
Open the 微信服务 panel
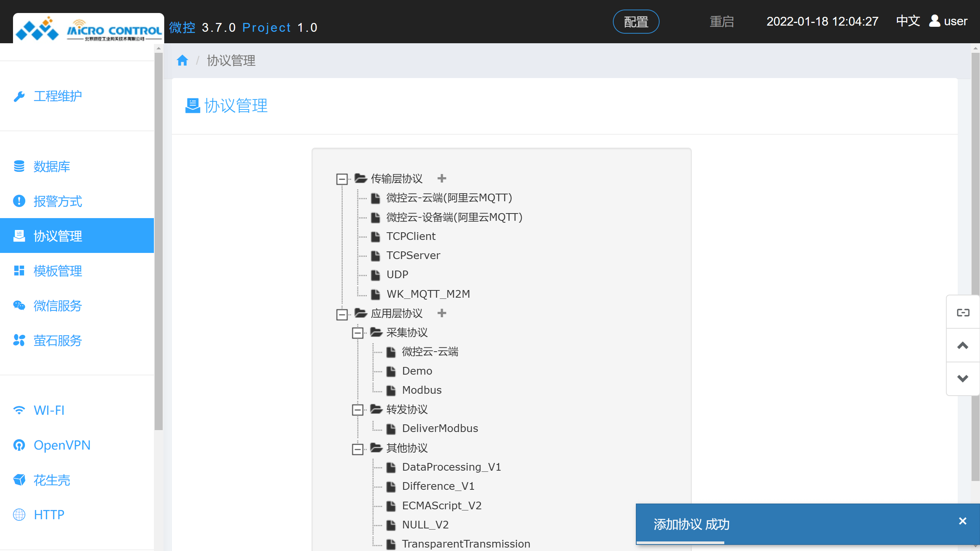coord(57,306)
